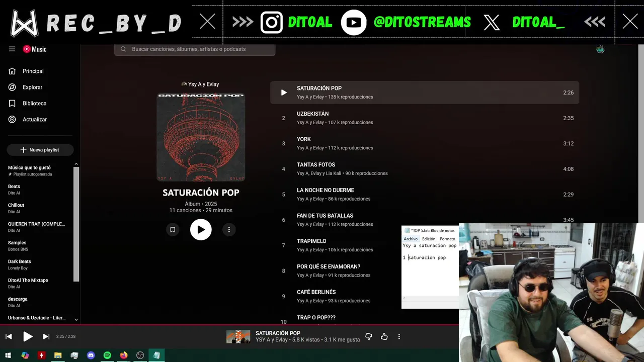This screenshot has width=644, height=362.
Task: Open File Explorer from the taskbar
Action: 58,355
